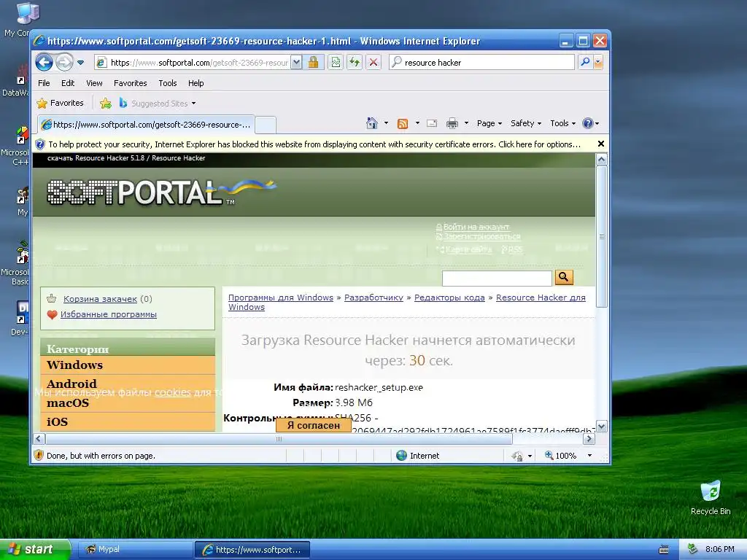Expand the address bar dropdown
This screenshot has height=560, width=747.
point(296,63)
